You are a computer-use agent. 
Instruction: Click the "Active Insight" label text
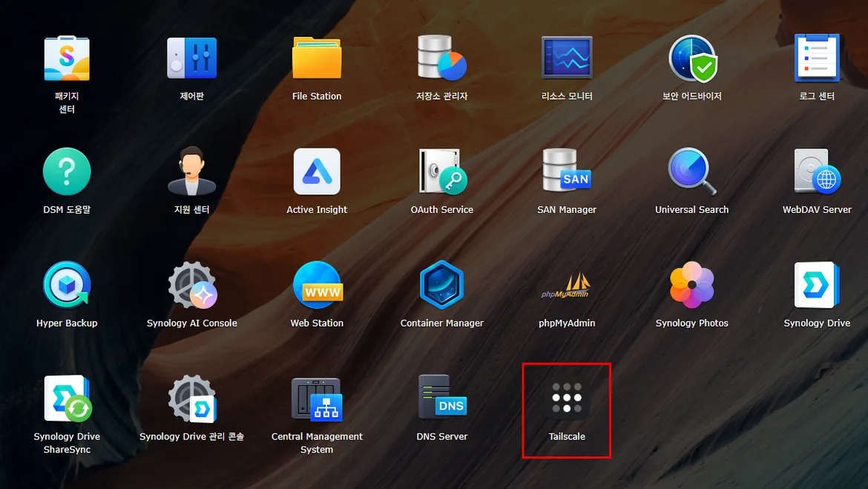[317, 209]
